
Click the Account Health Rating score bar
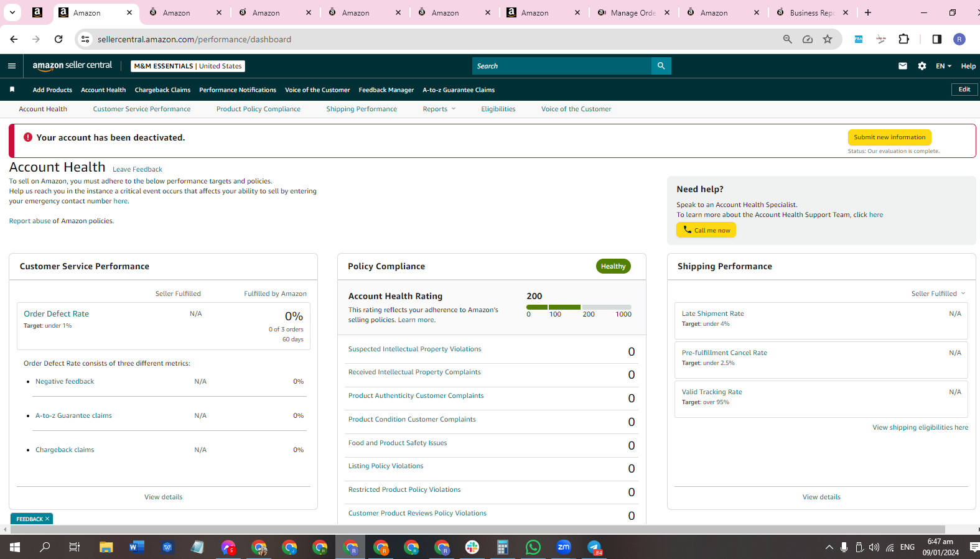pos(579,307)
